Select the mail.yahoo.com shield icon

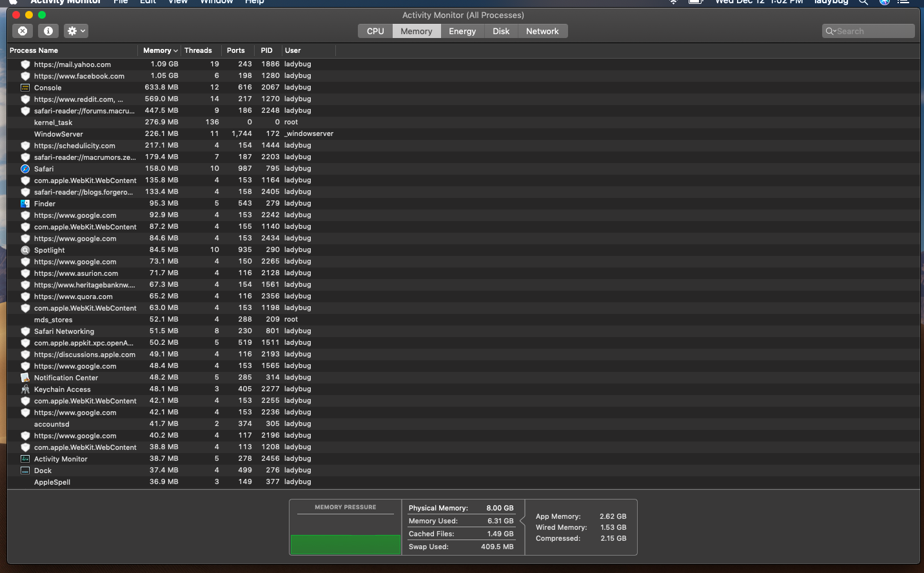point(25,64)
